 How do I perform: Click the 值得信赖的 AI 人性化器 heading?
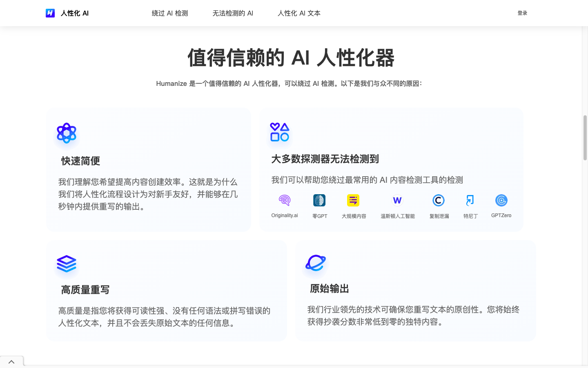[291, 58]
